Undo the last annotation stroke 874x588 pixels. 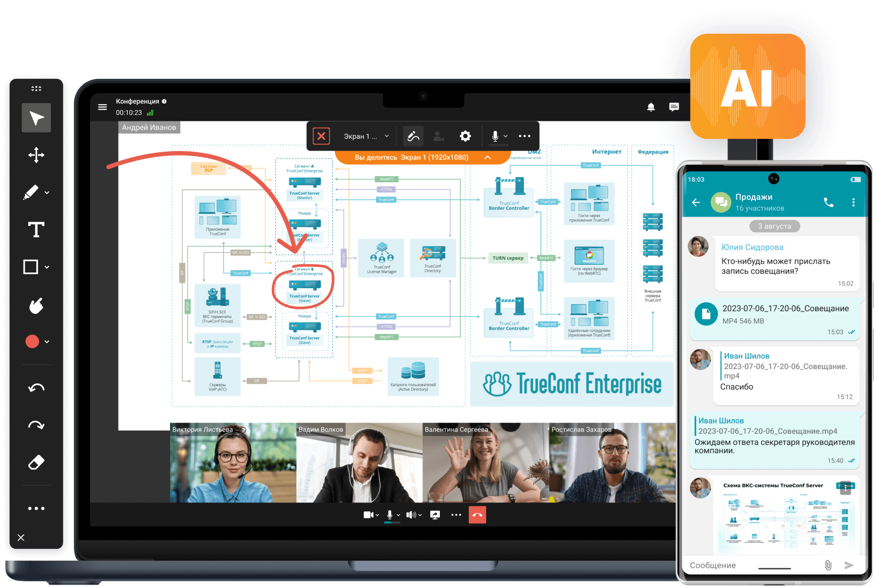(36, 388)
